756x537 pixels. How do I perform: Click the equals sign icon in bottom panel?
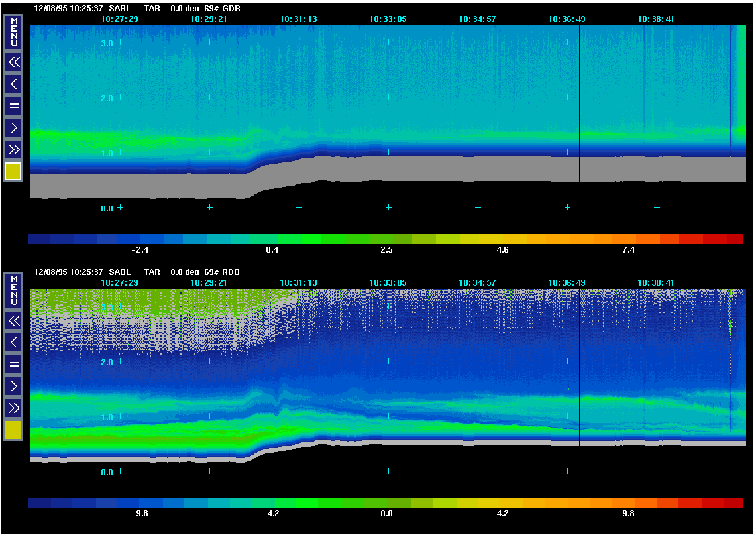click(13, 364)
